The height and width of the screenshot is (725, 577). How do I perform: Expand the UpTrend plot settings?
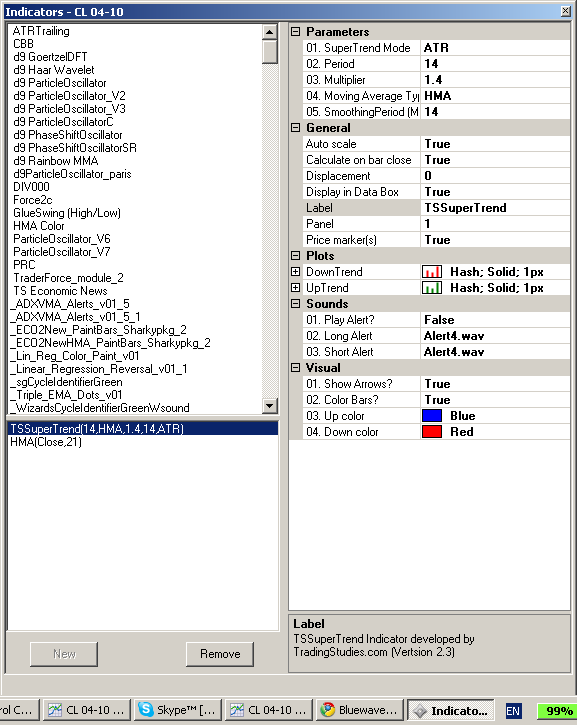[295, 288]
